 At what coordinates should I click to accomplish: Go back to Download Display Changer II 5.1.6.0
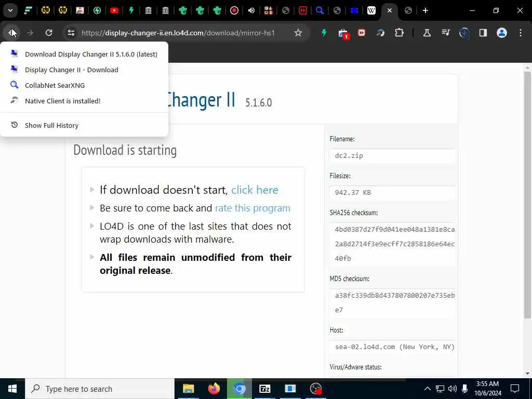click(x=84, y=54)
